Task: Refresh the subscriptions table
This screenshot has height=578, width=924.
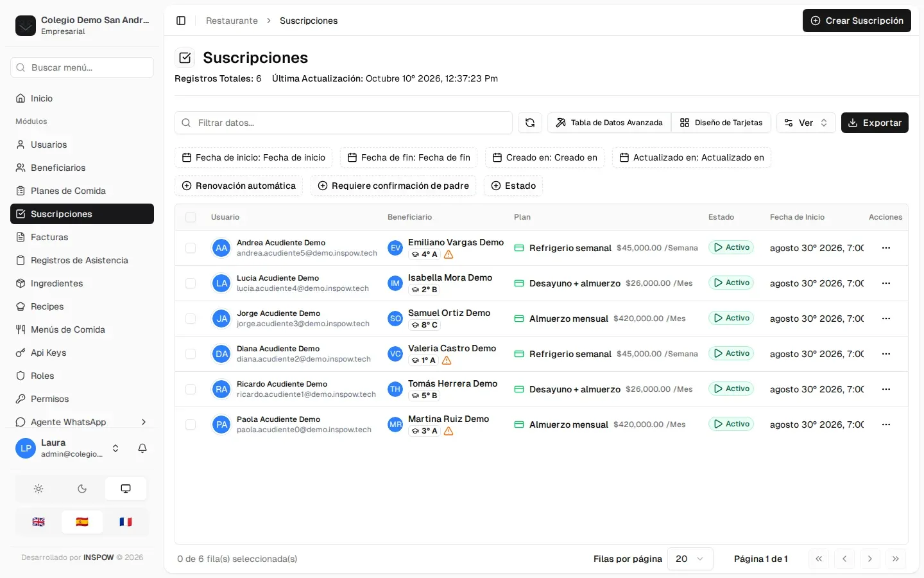Action: click(530, 123)
